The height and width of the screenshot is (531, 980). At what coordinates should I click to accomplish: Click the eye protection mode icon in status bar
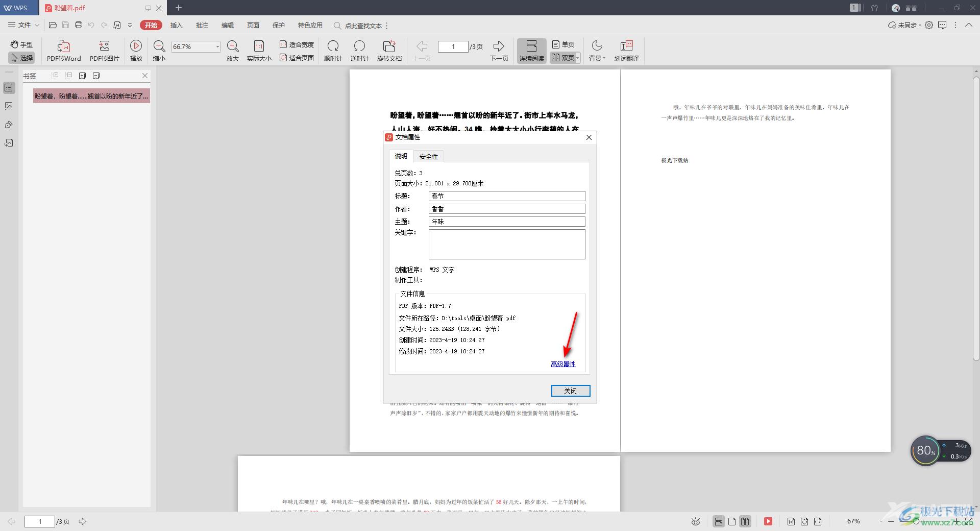(x=695, y=521)
